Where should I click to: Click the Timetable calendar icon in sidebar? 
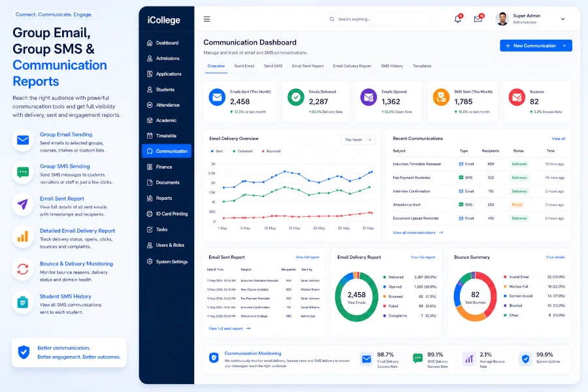point(150,136)
